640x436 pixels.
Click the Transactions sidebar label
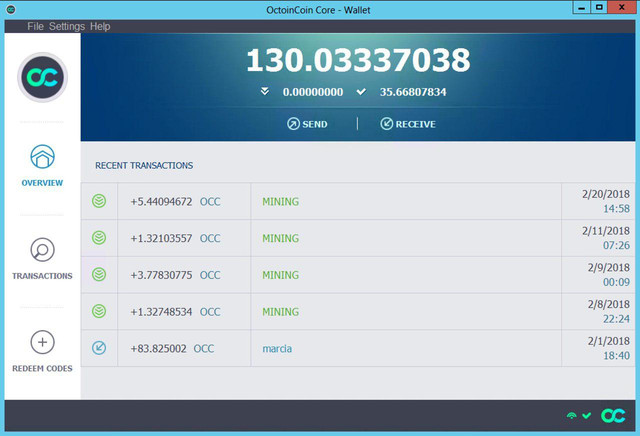[x=42, y=276]
